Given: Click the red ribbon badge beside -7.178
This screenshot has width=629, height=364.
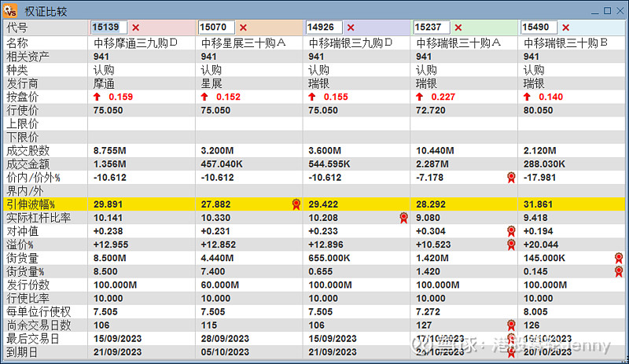Looking at the screenshot, I should [511, 178].
